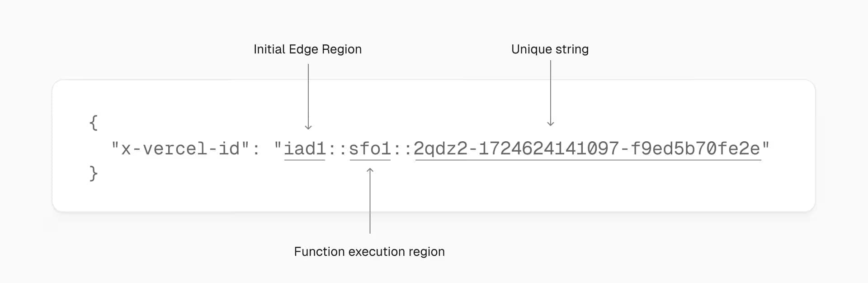Click the "Unique string" label
This screenshot has width=868, height=283.
pos(550,49)
